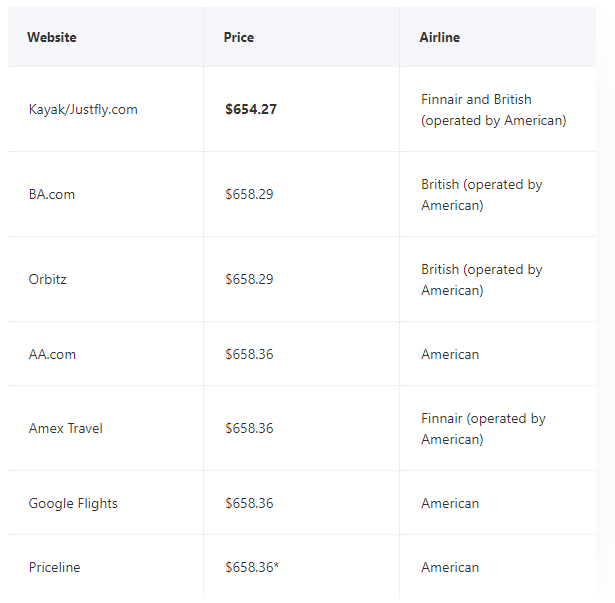Click the AA.com website entry
This screenshot has width=615, height=603.
[52, 354]
